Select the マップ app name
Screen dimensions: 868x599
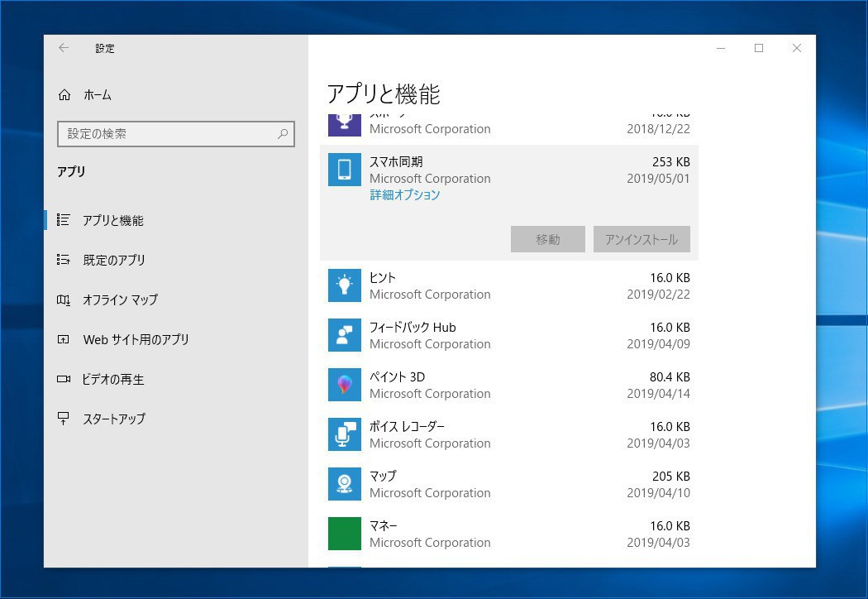point(383,476)
